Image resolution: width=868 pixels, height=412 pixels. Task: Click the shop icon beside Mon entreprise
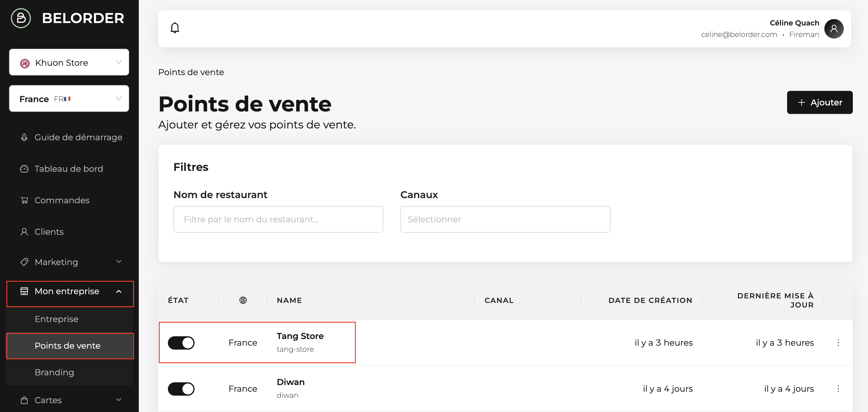click(x=24, y=291)
